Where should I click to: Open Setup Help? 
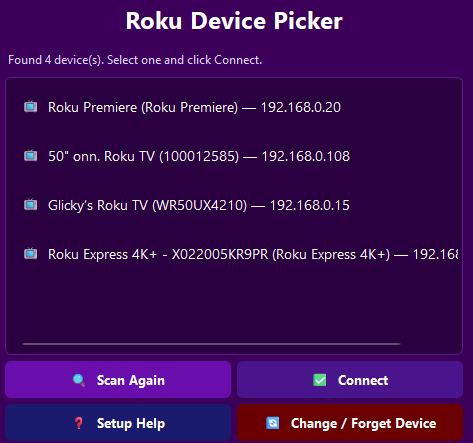pyautogui.click(x=118, y=423)
